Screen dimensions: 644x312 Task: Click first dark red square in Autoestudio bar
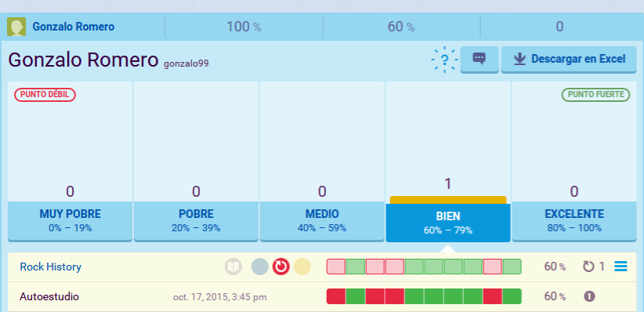tap(336, 296)
